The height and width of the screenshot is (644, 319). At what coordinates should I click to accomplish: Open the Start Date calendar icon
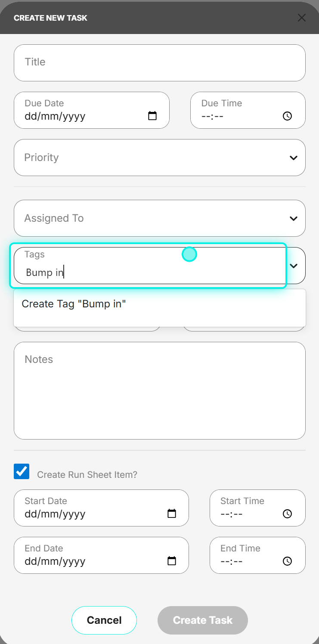click(x=172, y=514)
